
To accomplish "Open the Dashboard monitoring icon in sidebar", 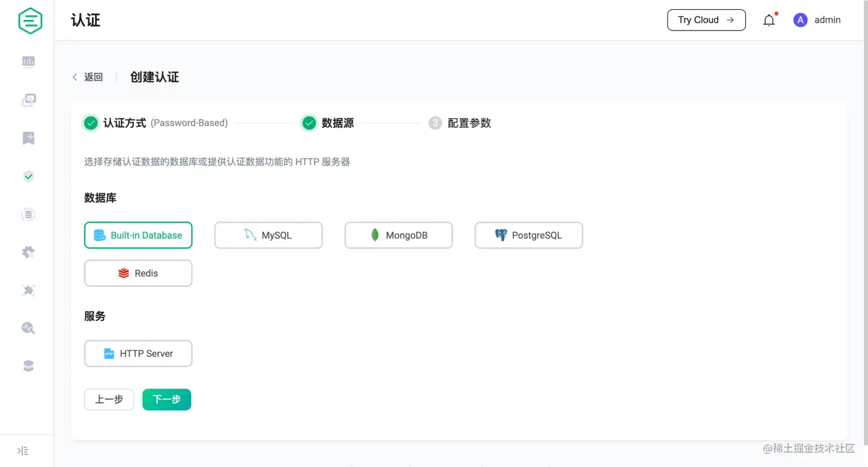I will tap(28, 61).
